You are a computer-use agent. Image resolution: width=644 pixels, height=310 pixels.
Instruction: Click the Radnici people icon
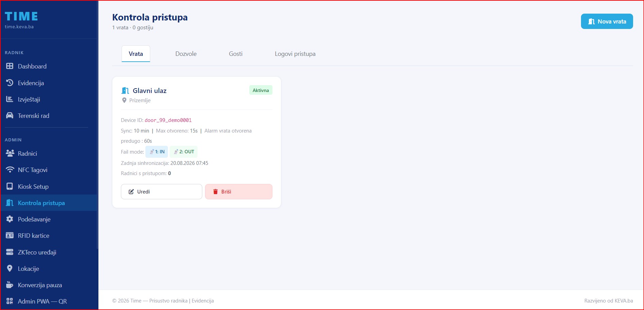[x=10, y=153]
